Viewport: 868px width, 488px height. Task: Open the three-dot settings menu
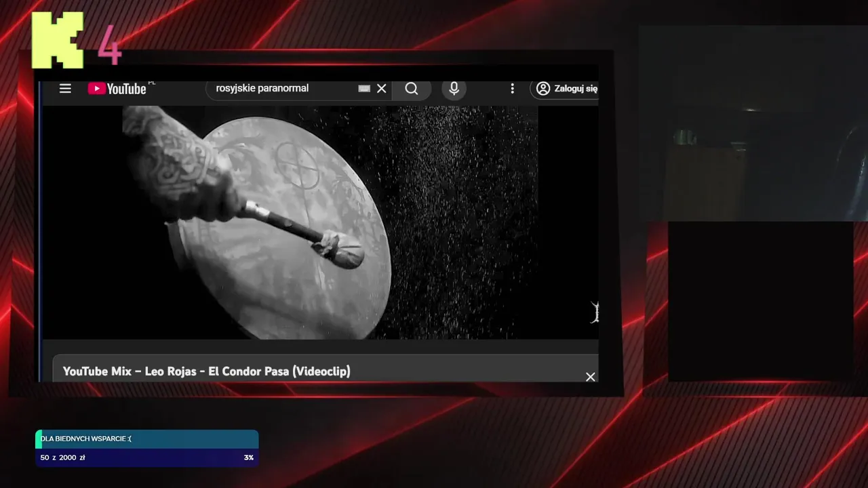point(512,89)
